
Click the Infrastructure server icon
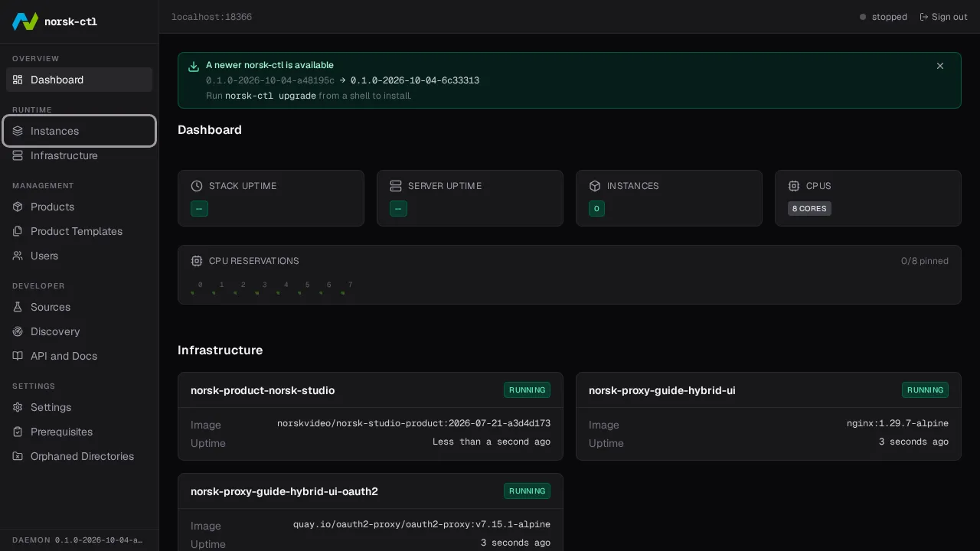(x=18, y=155)
